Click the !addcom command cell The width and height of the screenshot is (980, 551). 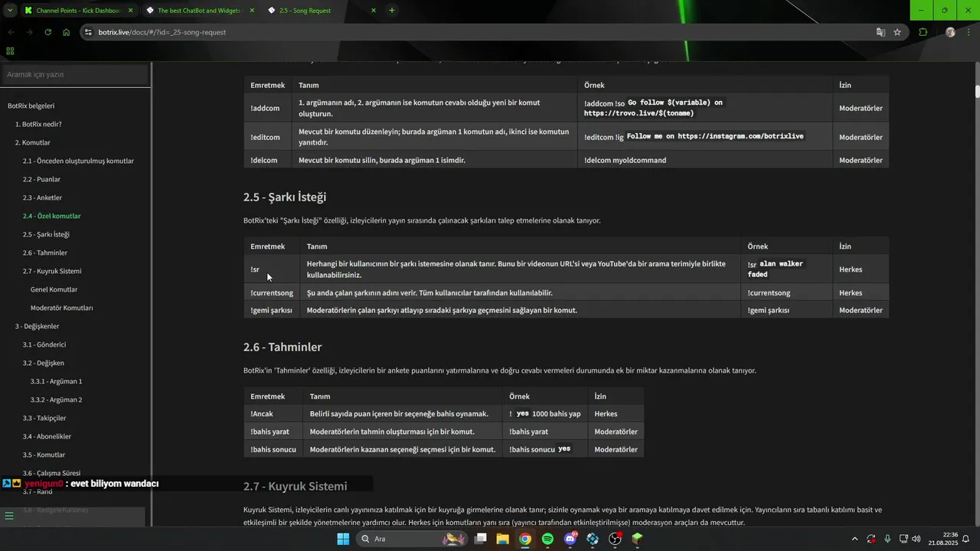coord(267,108)
